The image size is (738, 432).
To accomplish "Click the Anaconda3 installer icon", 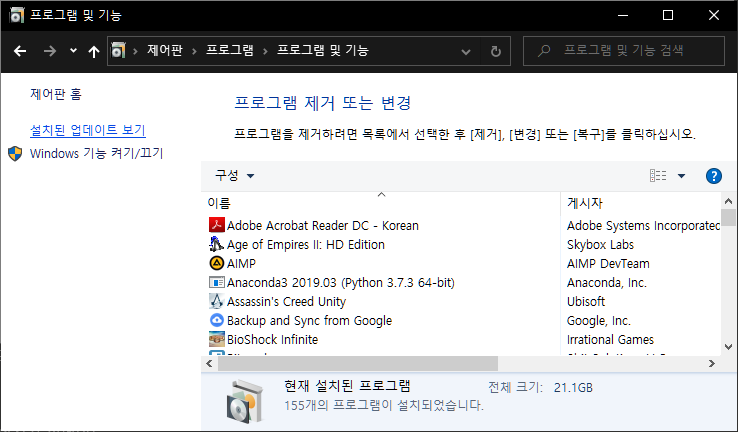I will pos(217,282).
